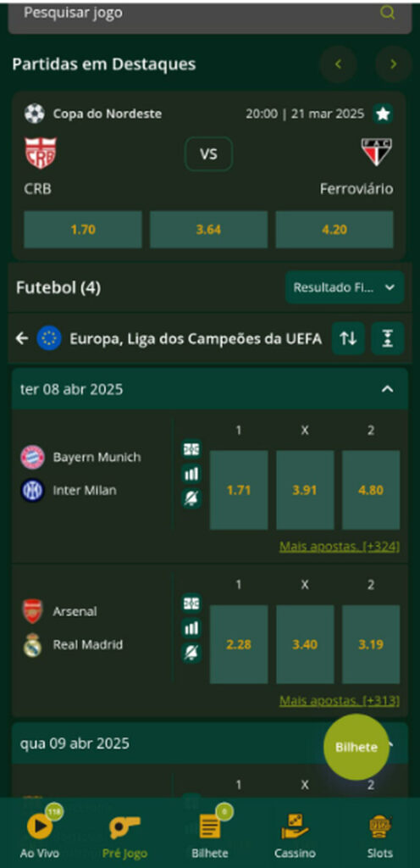
Task: Toggle notification bell for Bayern Munich match
Action: 191,498
